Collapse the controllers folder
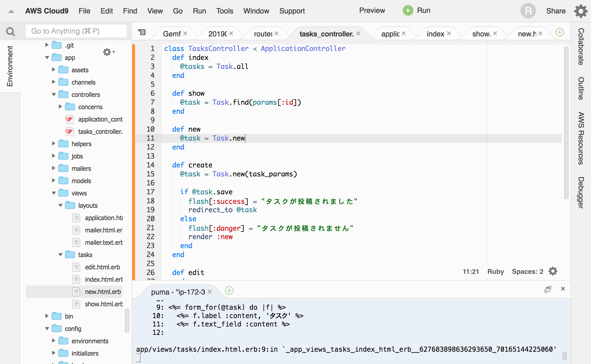This screenshot has height=364, width=591. pos(54,95)
